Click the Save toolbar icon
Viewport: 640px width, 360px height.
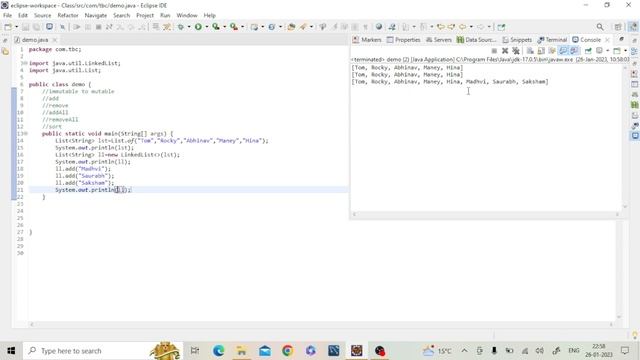coord(26,27)
